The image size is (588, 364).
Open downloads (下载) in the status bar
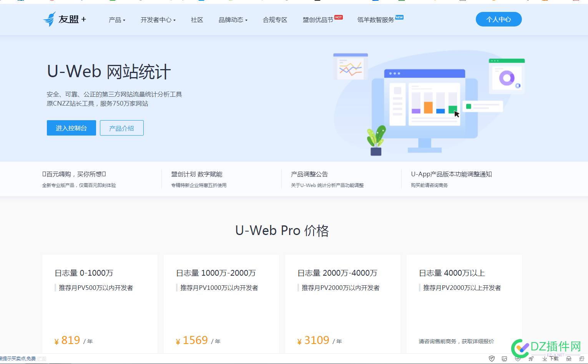pyautogui.click(x=550, y=359)
